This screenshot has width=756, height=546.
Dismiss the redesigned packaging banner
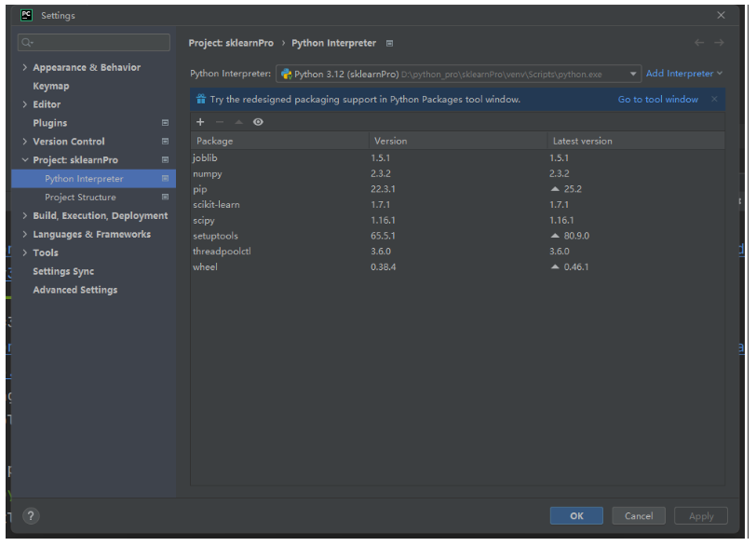(714, 99)
